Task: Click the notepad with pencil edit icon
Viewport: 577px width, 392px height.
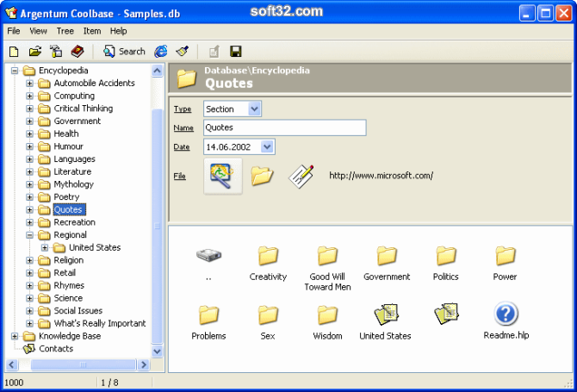Action: (x=301, y=176)
